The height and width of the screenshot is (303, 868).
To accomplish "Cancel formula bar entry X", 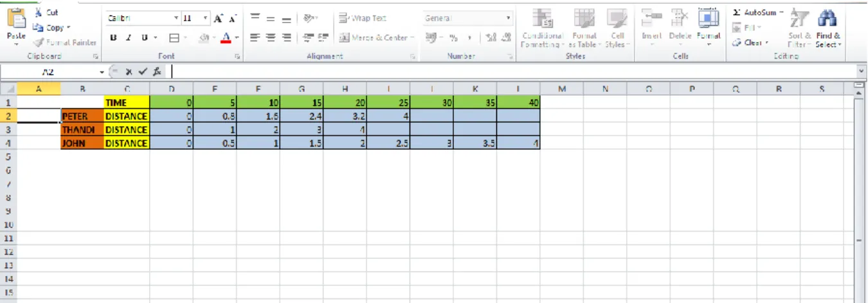I will point(129,72).
